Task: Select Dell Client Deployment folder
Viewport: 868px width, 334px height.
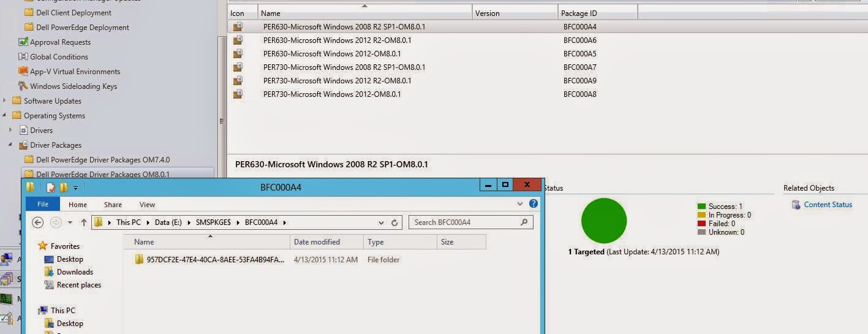Action: tap(74, 13)
